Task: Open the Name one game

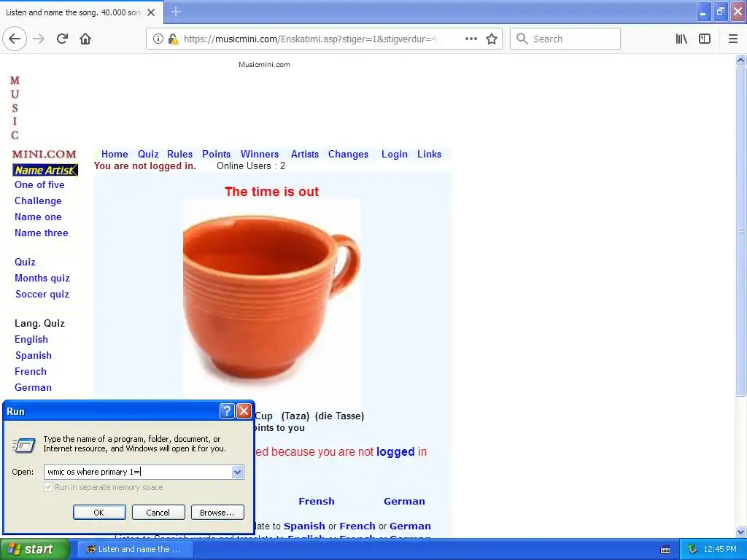Action: 38,217
